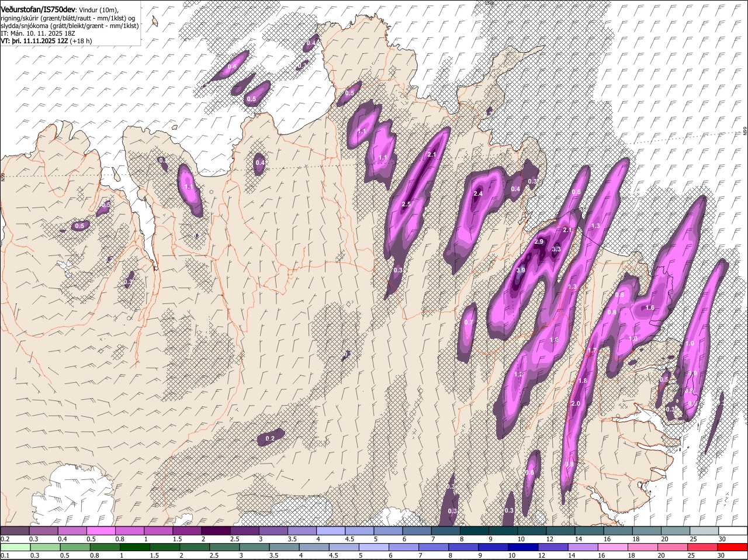The height and width of the screenshot is (560, 748).
Task: Select upper scale swatch between 20 and 25
Action: [676, 531]
